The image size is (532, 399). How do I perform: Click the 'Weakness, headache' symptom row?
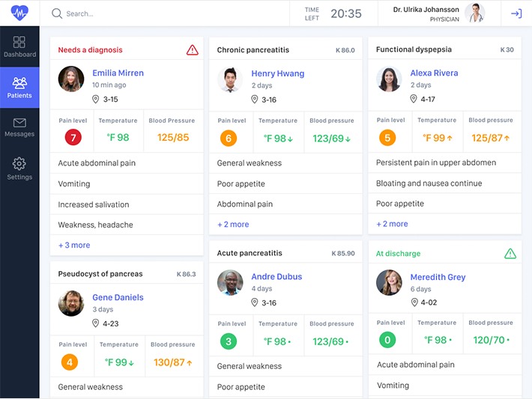point(127,225)
